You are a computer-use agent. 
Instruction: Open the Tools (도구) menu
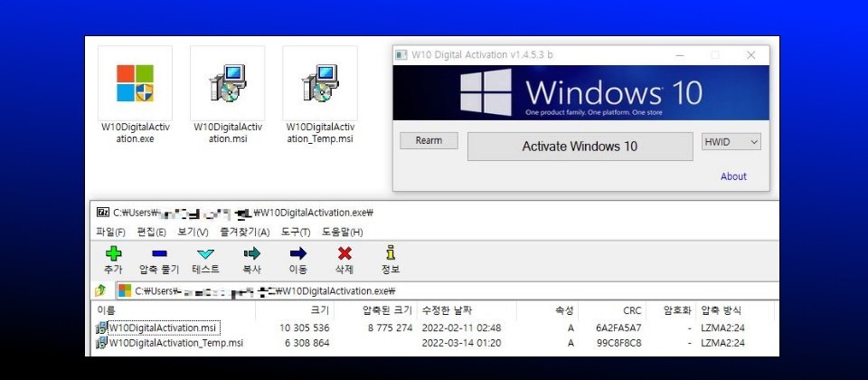pos(297,233)
